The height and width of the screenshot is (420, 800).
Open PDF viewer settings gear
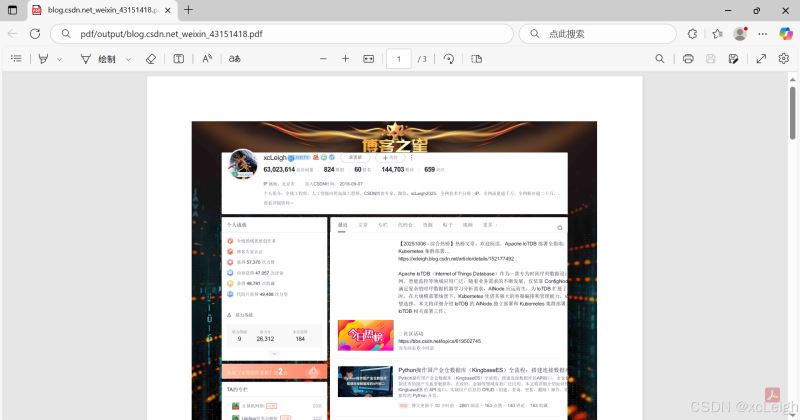point(784,59)
